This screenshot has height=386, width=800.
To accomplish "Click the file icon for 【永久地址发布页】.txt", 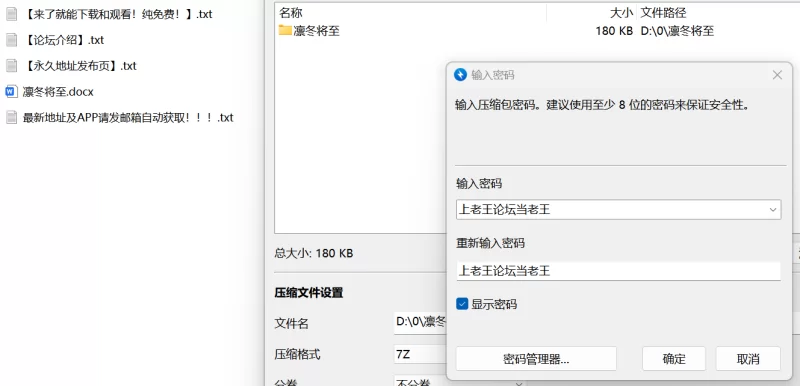I will [11, 66].
